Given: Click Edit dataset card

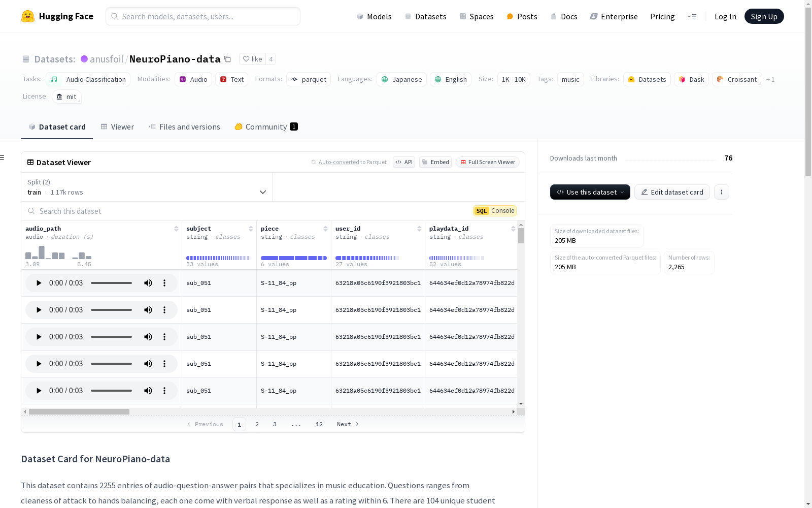Looking at the screenshot, I should click(672, 192).
